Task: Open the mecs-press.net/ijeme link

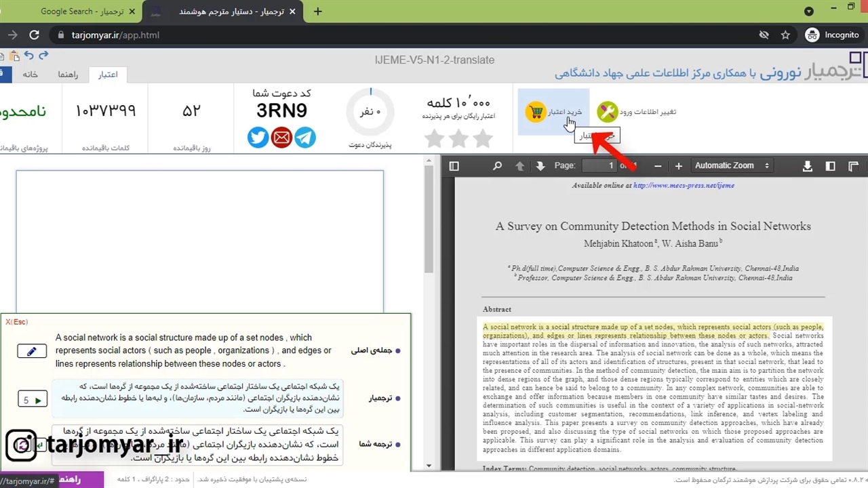Action: coord(684,185)
